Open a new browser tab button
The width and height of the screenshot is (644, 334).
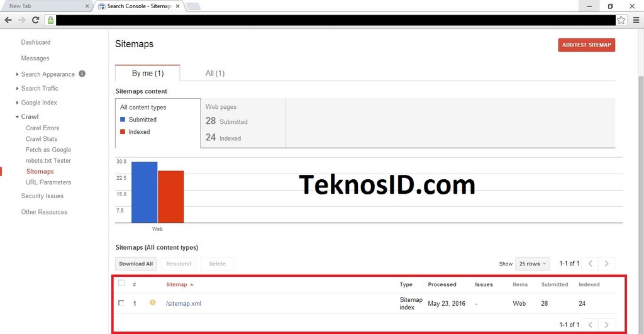pyautogui.click(x=193, y=6)
